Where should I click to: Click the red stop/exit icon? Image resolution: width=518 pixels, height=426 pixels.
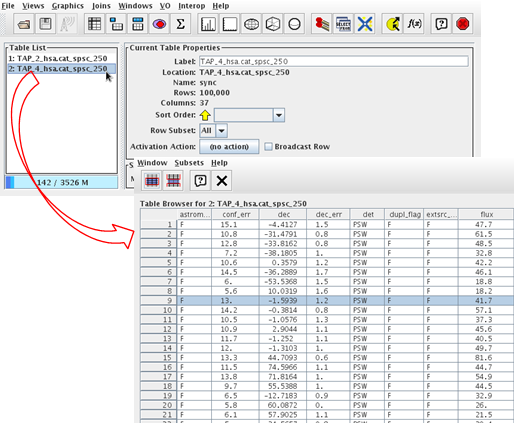click(x=463, y=24)
